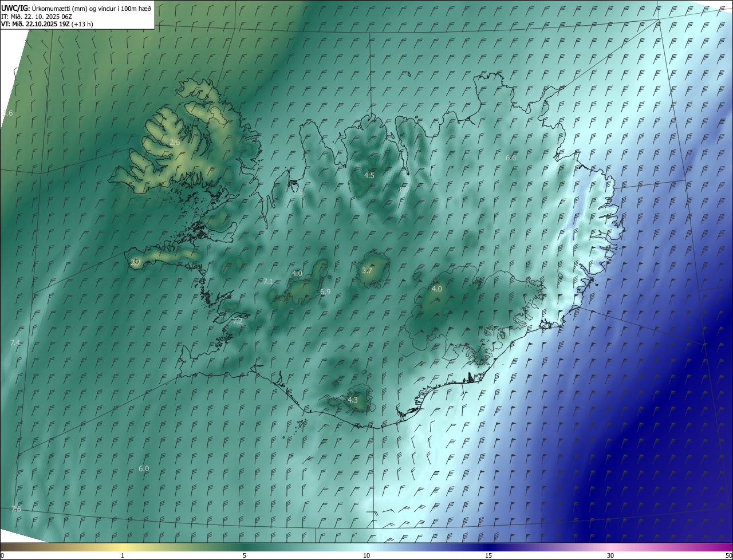733x560 pixels.
Task: Click the color scale tick label '0'
Action: point(2,556)
